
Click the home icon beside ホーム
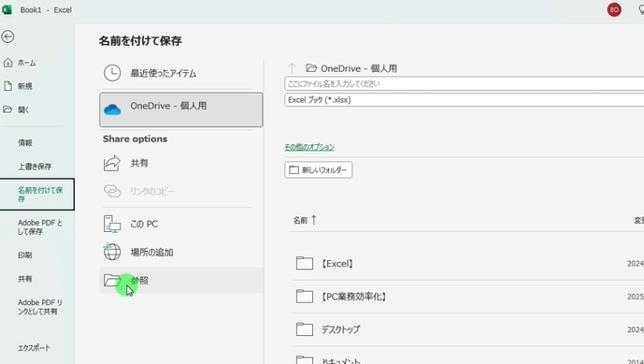click(7, 63)
